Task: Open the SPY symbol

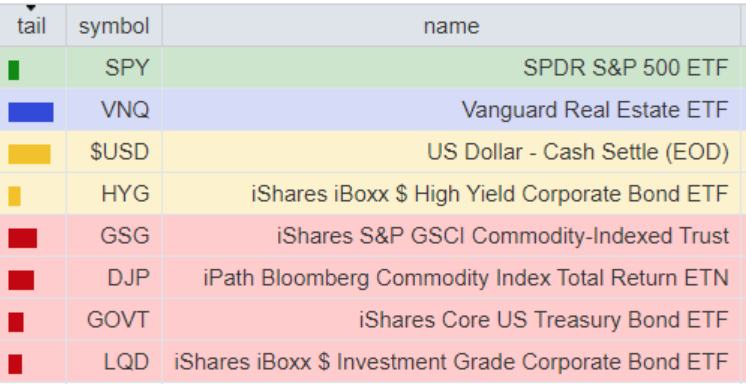Action: coord(127,68)
